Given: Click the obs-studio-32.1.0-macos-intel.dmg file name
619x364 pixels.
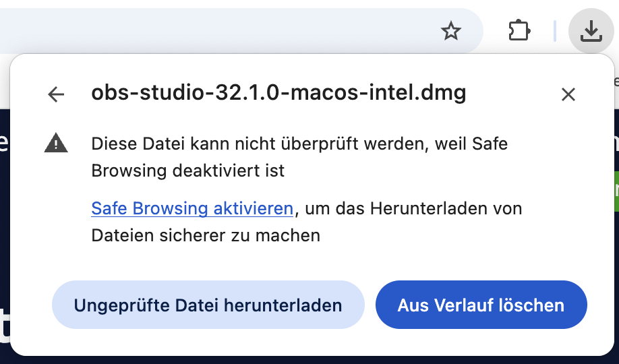Looking at the screenshot, I should pyautogui.click(x=278, y=93).
